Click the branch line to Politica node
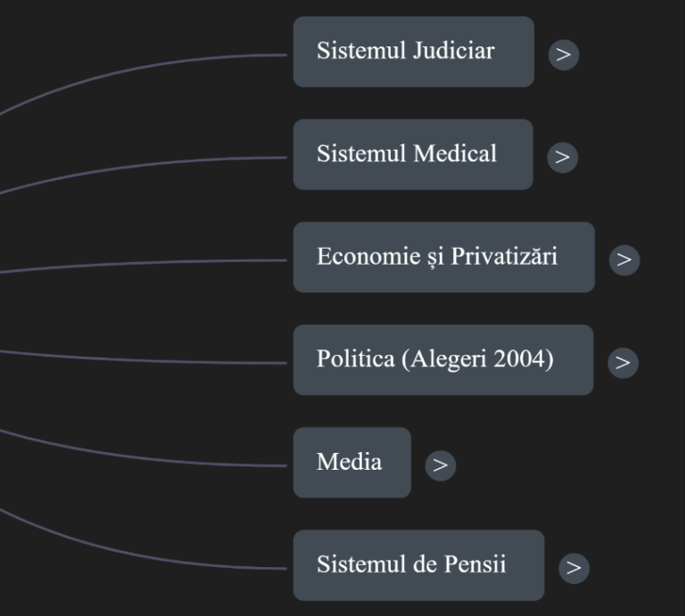The image size is (685, 616). [144, 360]
